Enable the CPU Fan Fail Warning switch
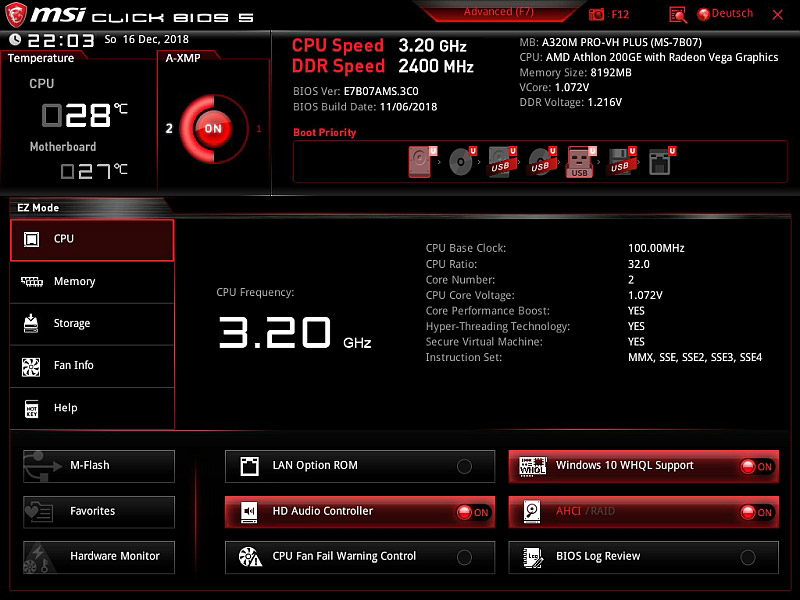The image size is (800, 600). pyautogui.click(x=464, y=557)
